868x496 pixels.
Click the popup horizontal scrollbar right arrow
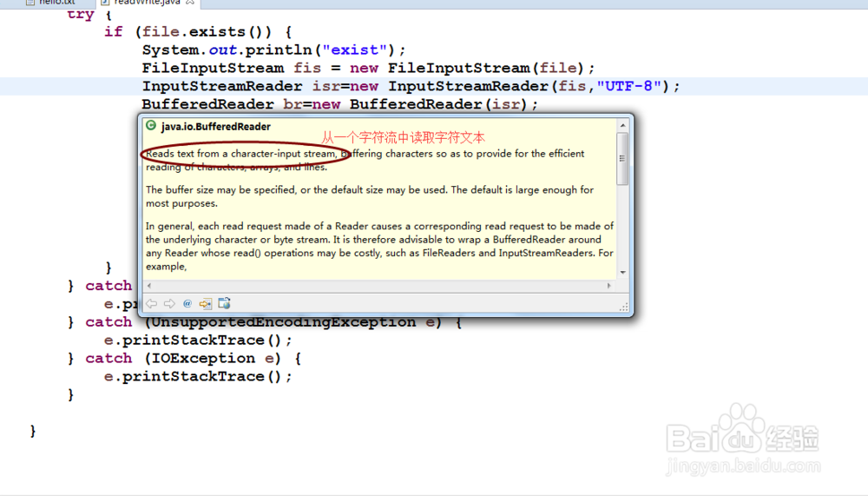pyautogui.click(x=609, y=286)
